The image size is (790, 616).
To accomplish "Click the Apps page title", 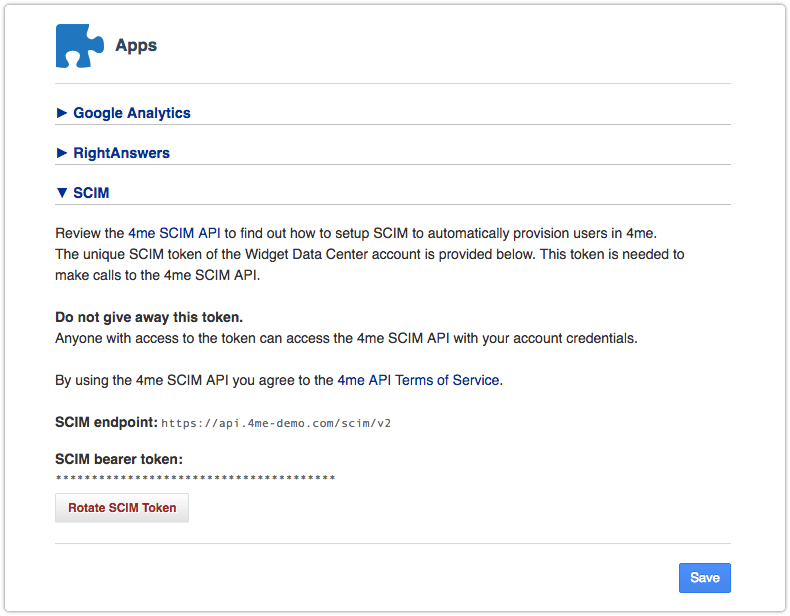I will pos(136,45).
